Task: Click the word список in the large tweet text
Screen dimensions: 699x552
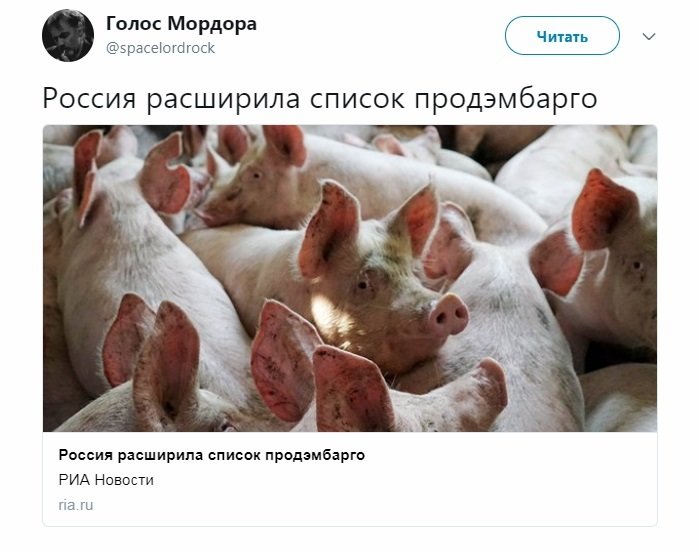Action: (357, 99)
